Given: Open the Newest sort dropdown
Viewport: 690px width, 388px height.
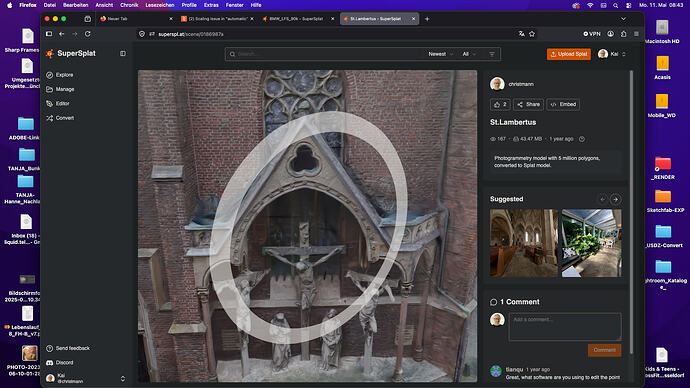Looking at the screenshot, I should [440, 54].
